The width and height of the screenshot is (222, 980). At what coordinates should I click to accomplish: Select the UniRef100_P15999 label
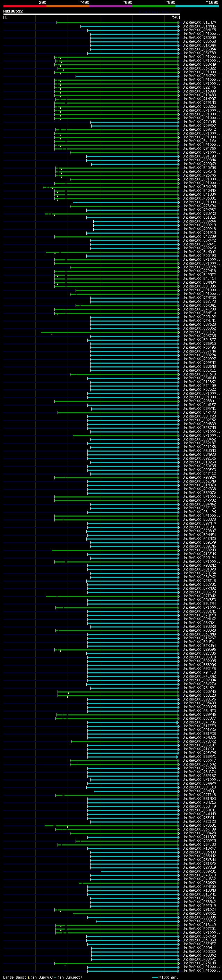pos(199,91)
